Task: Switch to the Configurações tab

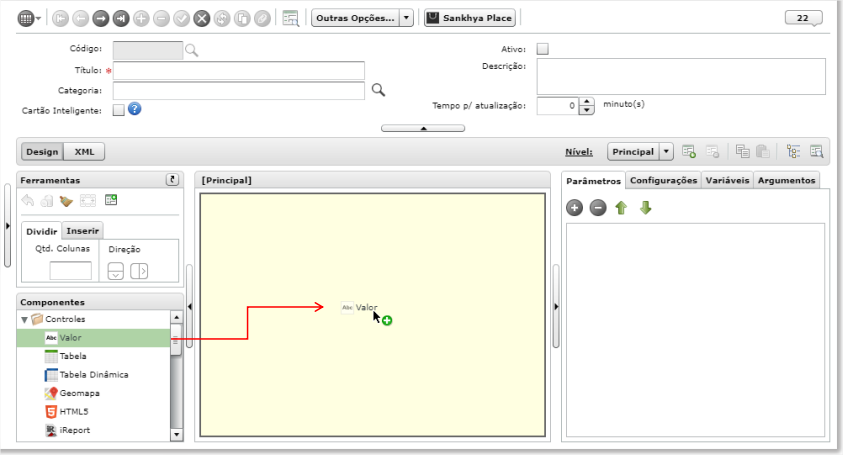Action: pos(663,180)
